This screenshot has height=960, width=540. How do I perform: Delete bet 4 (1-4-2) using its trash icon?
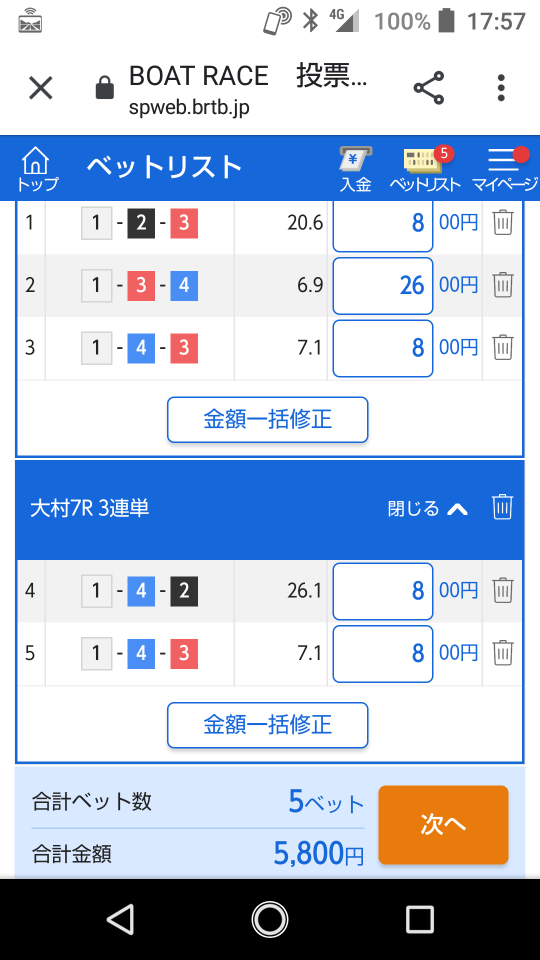click(503, 591)
